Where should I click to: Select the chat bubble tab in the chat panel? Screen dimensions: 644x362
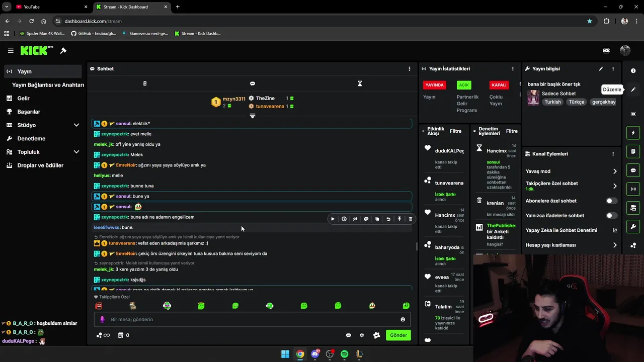tap(253, 83)
